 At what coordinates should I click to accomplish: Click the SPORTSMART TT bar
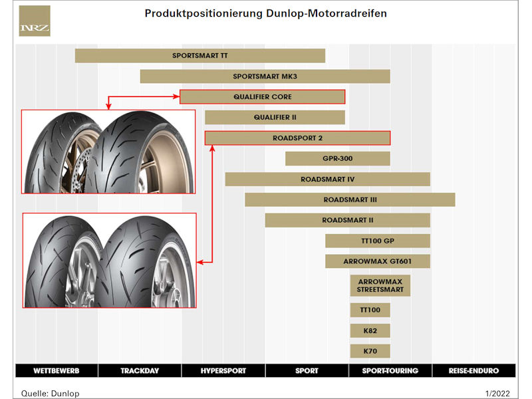[200, 56]
